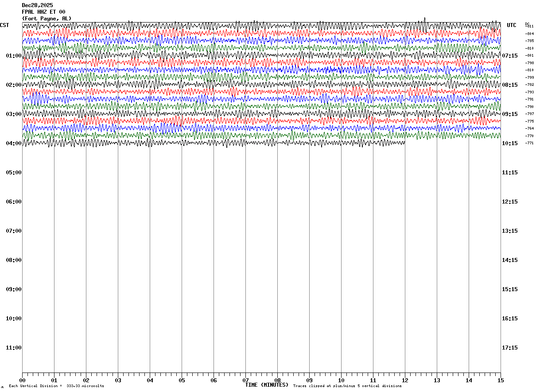
Task: Click minute 07 on the time axis
Action: (x=245, y=380)
